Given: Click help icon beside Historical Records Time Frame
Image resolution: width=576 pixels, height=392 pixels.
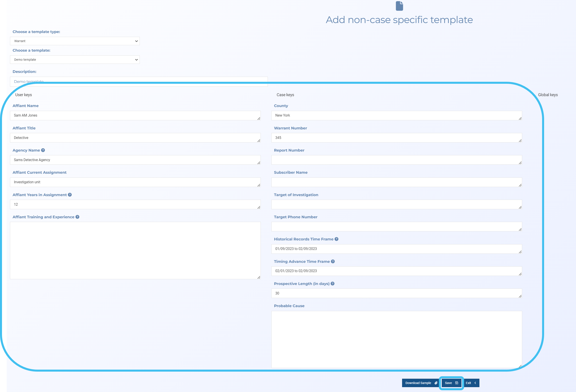Looking at the screenshot, I should pyautogui.click(x=336, y=239).
